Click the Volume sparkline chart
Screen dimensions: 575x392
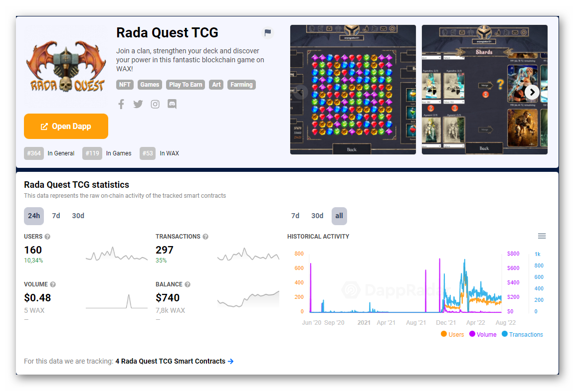point(117,301)
